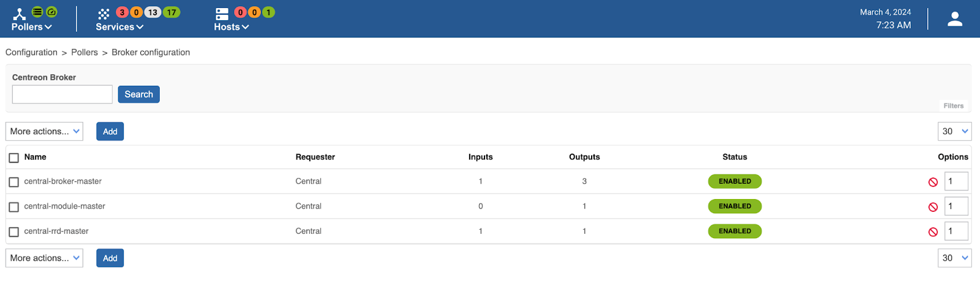The height and width of the screenshot is (308, 980).
Task: Open the 17 OK services badge
Action: (x=171, y=12)
